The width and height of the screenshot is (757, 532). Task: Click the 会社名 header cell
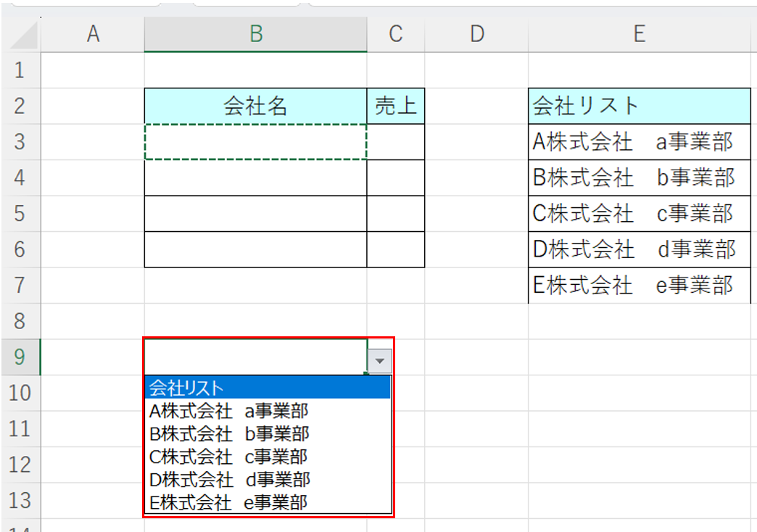pos(255,106)
